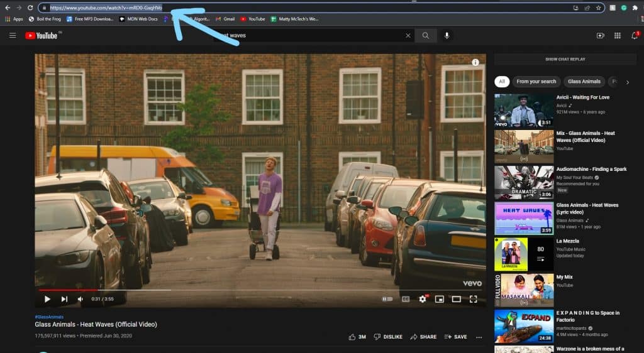Toggle subtitles/closed captions
This screenshot has height=353, width=644.
tap(406, 299)
